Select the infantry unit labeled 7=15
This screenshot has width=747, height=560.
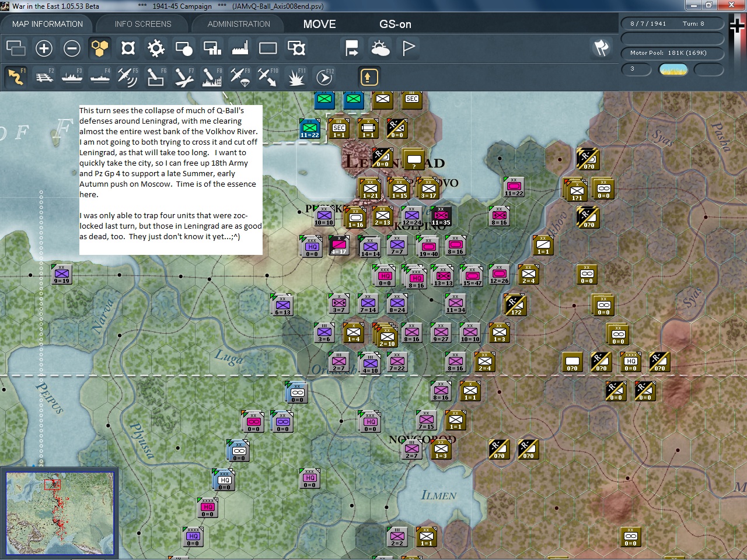click(x=427, y=420)
